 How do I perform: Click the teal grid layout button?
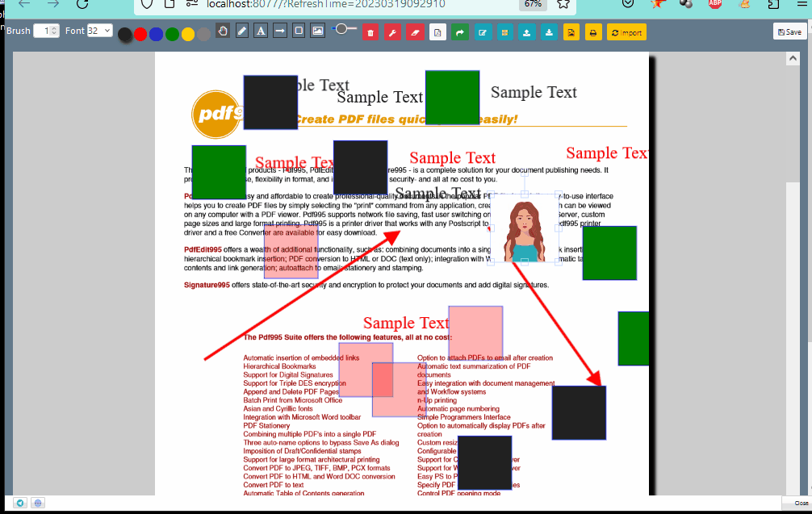(504, 32)
